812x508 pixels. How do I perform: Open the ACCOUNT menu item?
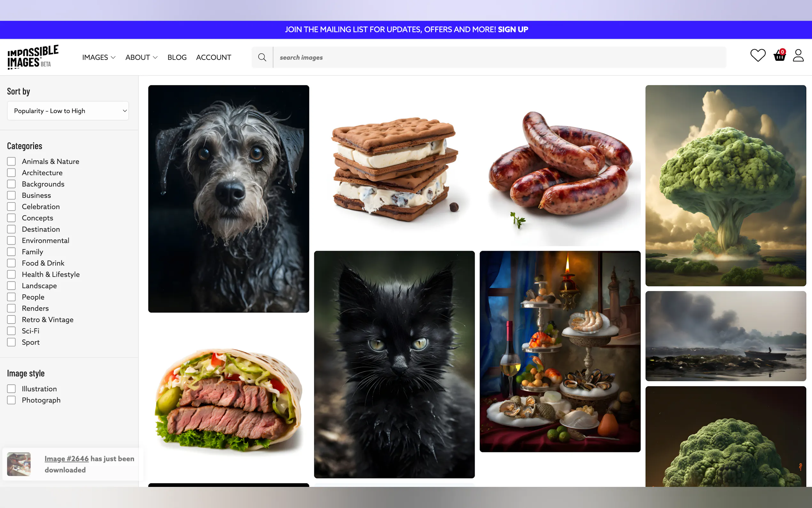pyautogui.click(x=214, y=57)
